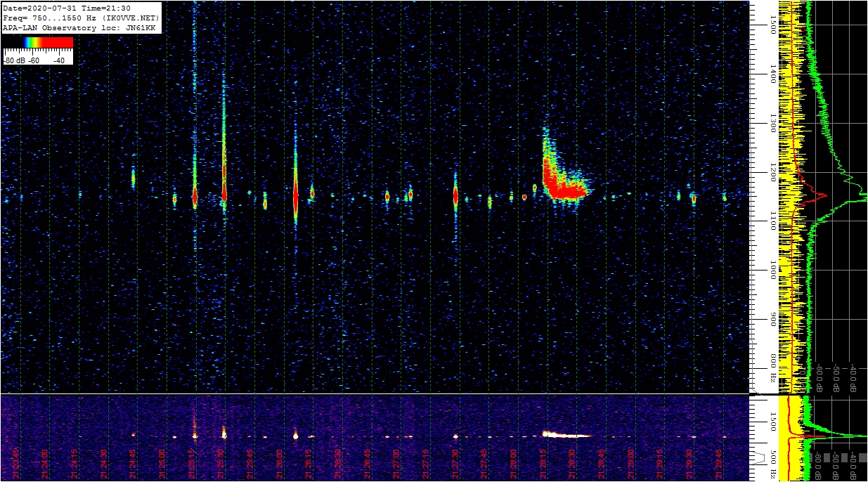This screenshot has height=482, width=868.
Task: Click the 21:24:45 time marker
Action: (134, 464)
